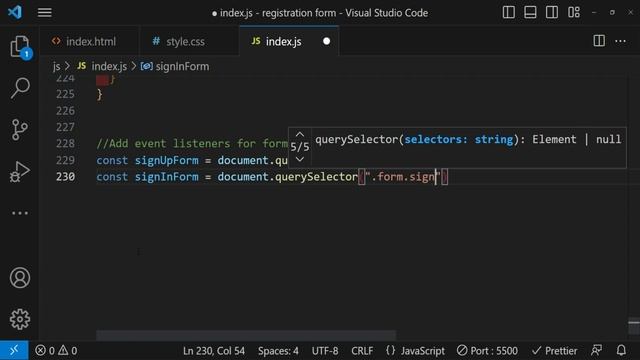Click the signUpForm variable on line 229
Screen dimensions: 640x360
167,160
